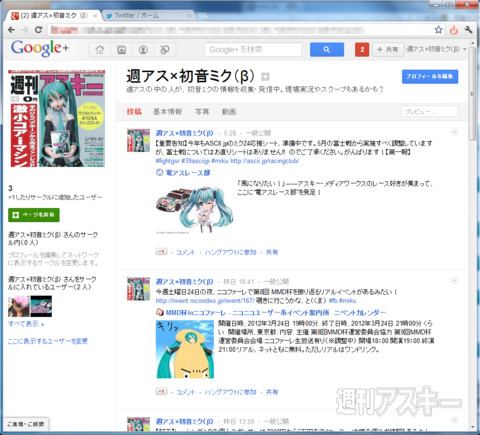The width and height of the screenshot is (480, 435).
Task: Open the 基本情報 about tab
Action: click(x=167, y=112)
